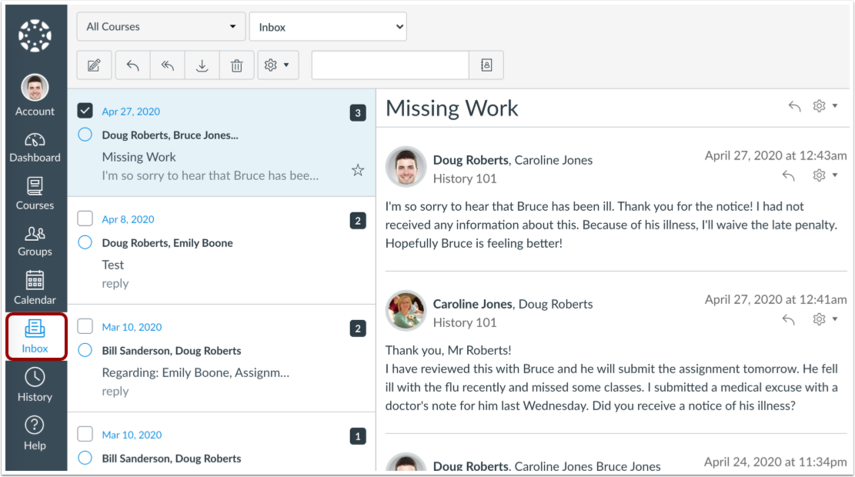Open gear menu beside Missing Work title
This screenshot has width=855, height=477.
tap(825, 106)
